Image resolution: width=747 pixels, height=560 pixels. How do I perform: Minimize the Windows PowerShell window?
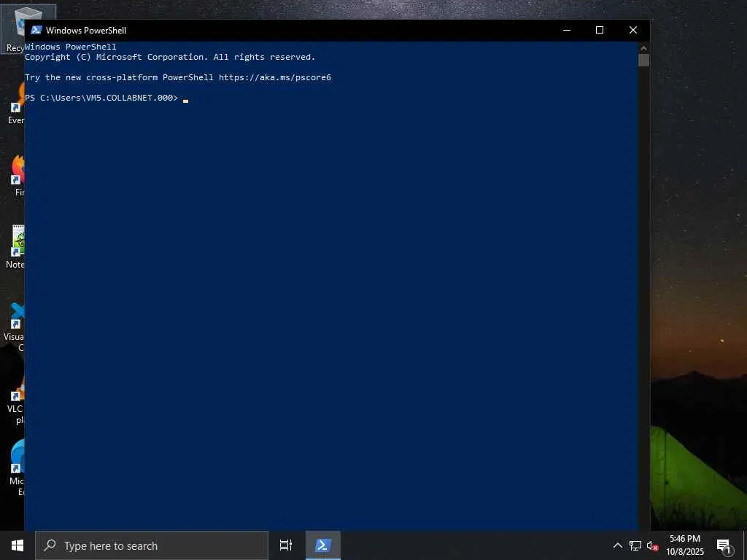pos(566,30)
